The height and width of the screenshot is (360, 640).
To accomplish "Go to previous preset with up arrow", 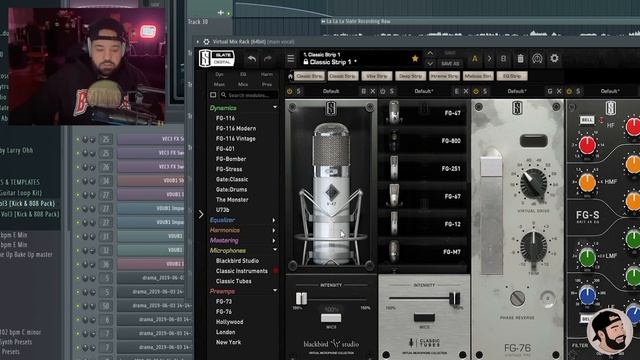I will point(430,53).
